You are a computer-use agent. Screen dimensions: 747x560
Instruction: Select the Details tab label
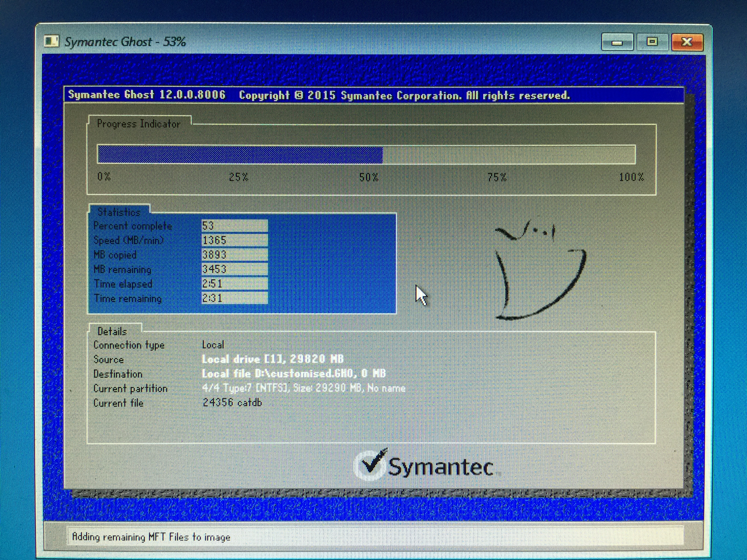pos(112,331)
